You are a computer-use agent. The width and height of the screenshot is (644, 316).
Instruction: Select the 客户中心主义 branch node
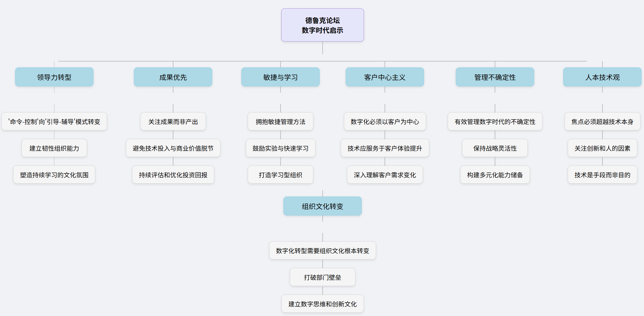point(384,77)
